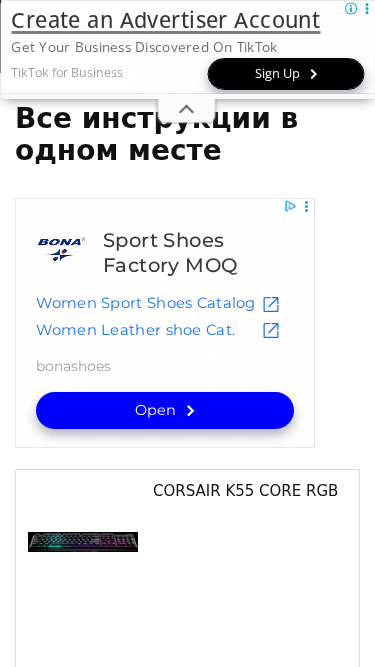This screenshot has height=667, width=375.
Task: Open the Create an Advertiser Account link
Action: click(x=165, y=20)
